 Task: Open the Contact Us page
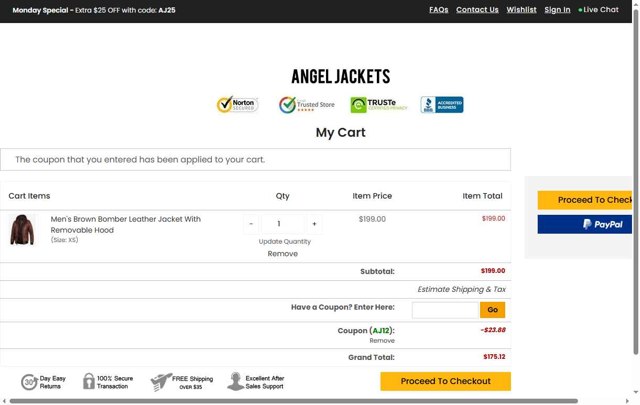click(477, 10)
